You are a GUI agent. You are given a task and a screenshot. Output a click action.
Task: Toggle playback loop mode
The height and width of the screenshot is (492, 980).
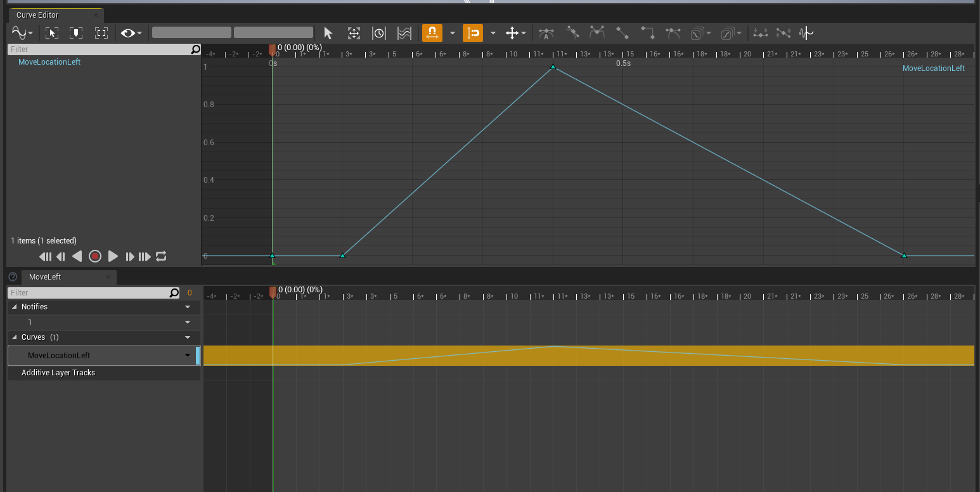(161, 256)
